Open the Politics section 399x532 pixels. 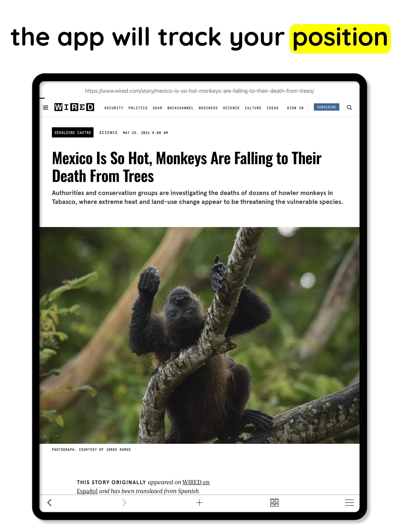coord(138,108)
